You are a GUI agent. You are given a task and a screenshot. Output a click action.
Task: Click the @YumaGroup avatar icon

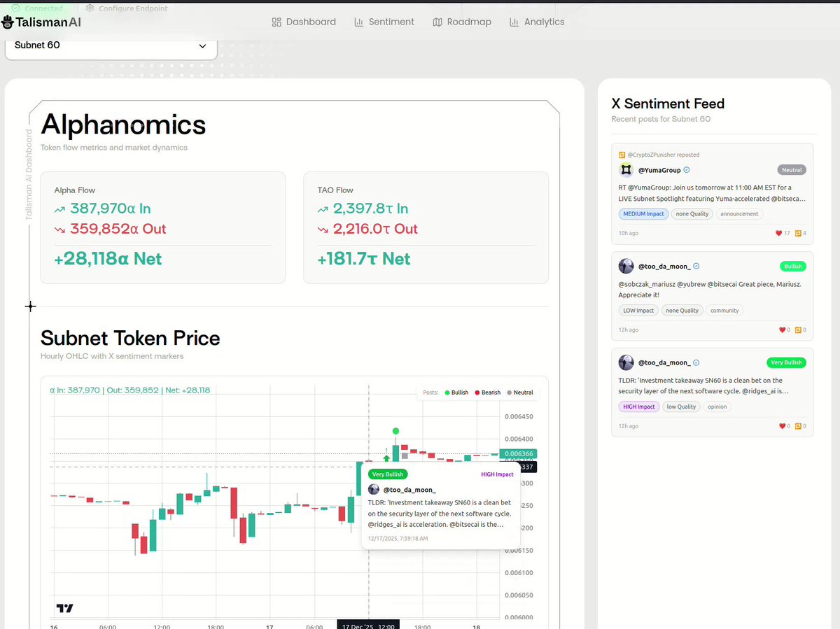[x=626, y=170]
